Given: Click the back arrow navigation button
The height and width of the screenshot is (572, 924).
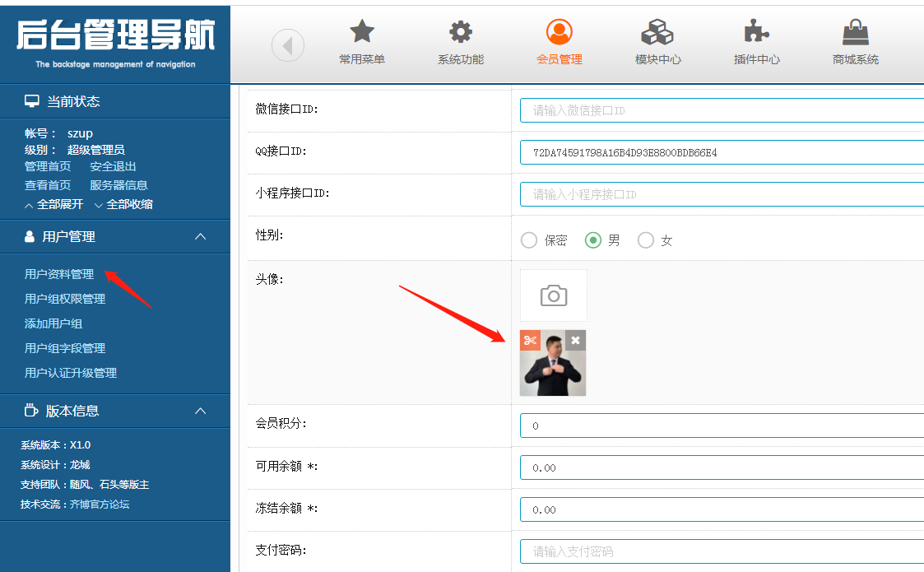Looking at the screenshot, I should tap(288, 45).
